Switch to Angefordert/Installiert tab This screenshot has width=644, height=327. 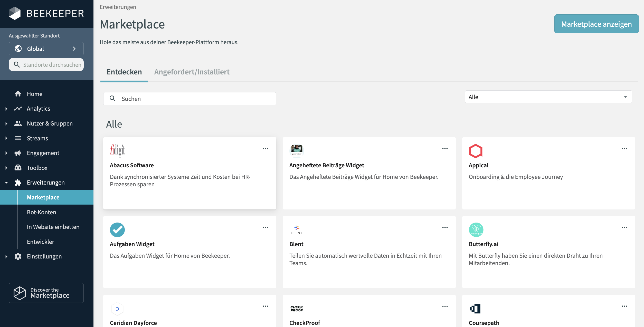pos(192,72)
